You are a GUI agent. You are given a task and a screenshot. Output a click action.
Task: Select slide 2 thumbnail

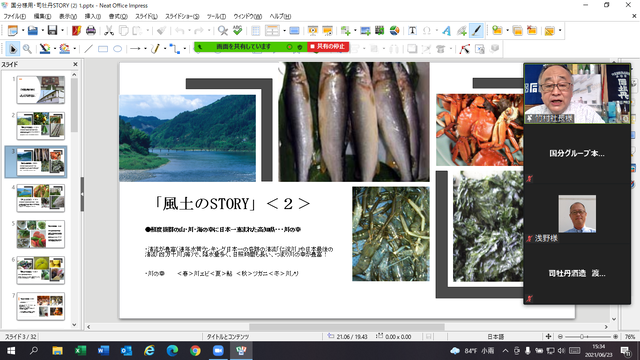[x=40, y=126]
